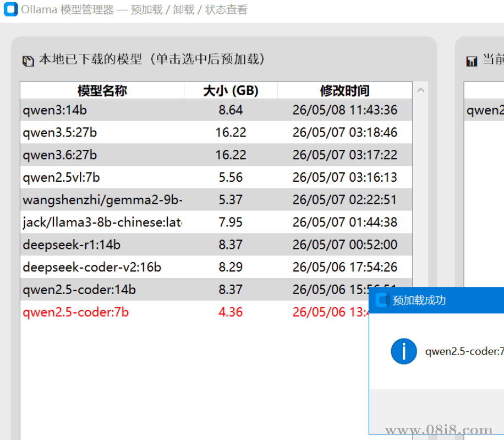Image resolution: width=504 pixels, height=440 pixels.
Task: Click the 预加载成功 dialog title icon
Action: pyautogui.click(x=382, y=300)
